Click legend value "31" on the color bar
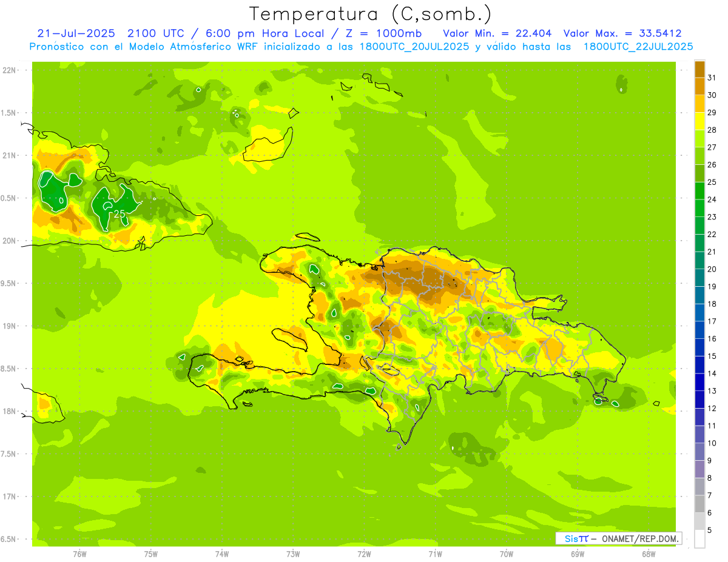Screen dimensions: 728x562 pyautogui.click(x=712, y=78)
